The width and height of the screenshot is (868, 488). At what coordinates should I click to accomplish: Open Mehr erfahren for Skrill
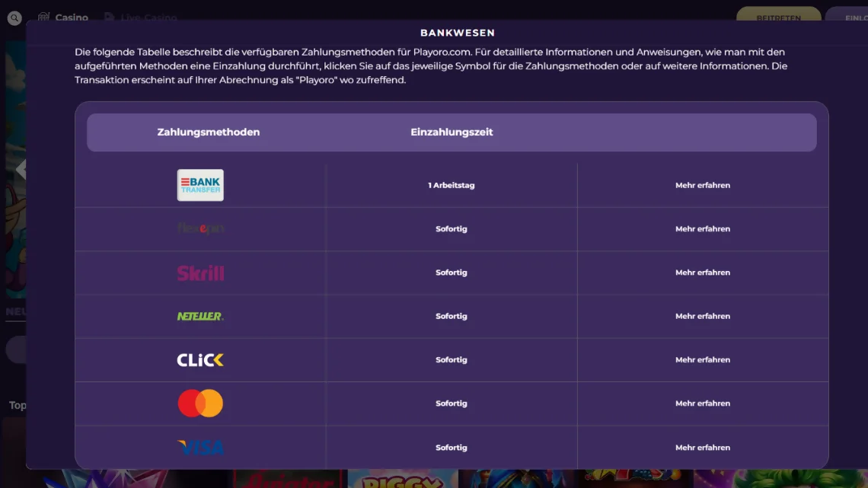703,273
